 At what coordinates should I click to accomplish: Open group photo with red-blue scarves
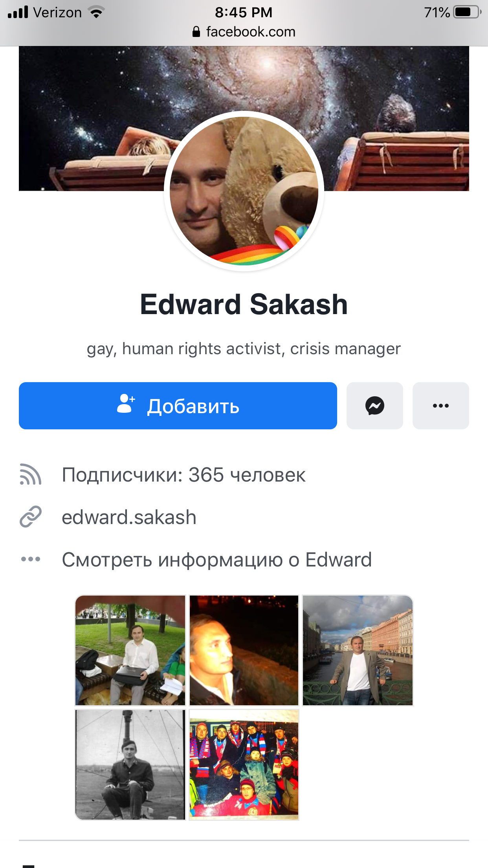(244, 765)
